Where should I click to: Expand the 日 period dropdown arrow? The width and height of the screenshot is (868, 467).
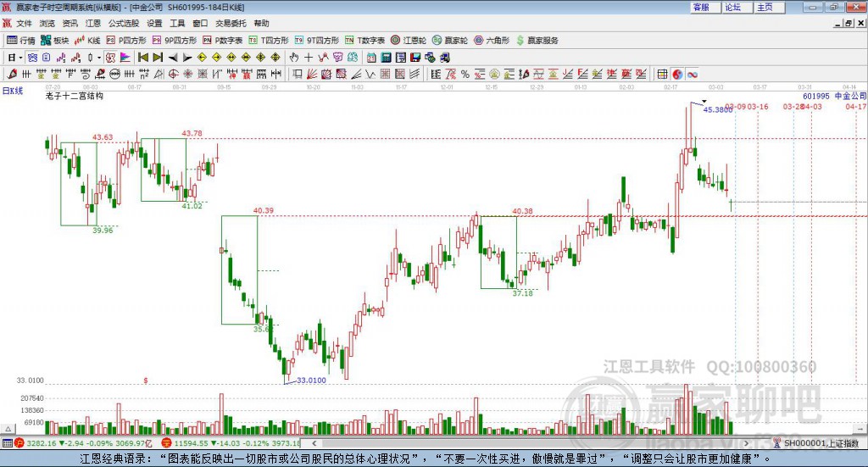[x=20, y=58]
